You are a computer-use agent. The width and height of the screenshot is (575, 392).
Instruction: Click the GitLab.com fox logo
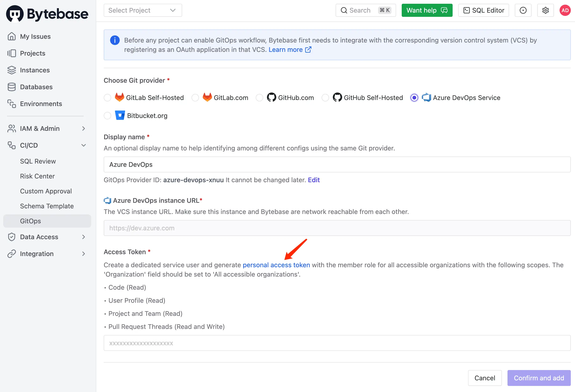(x=207, y=97)
